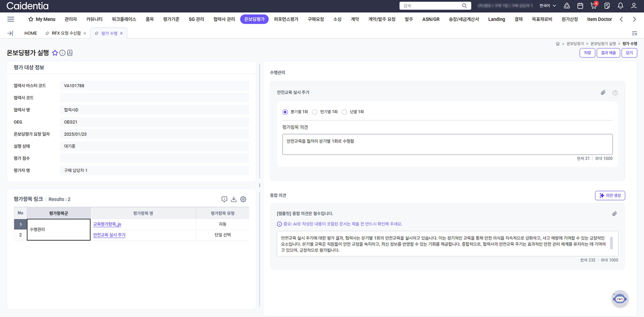Open the 한국어 language dropdown
This screenshot has width=644, height=317.
coord(548,6)
